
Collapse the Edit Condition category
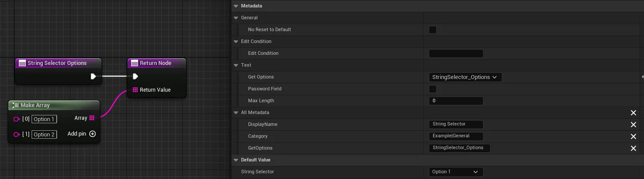pos(236,42)
